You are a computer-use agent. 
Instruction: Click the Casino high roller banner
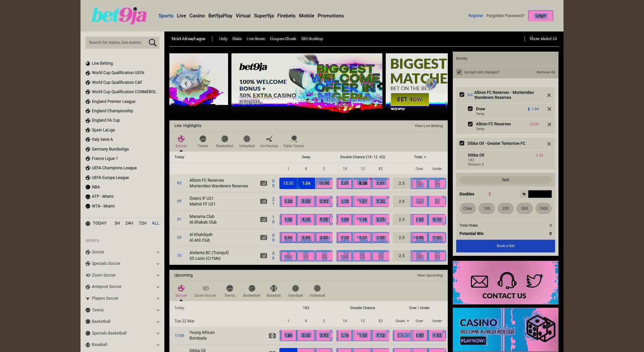pyautogui.click(x=505, y=330)
